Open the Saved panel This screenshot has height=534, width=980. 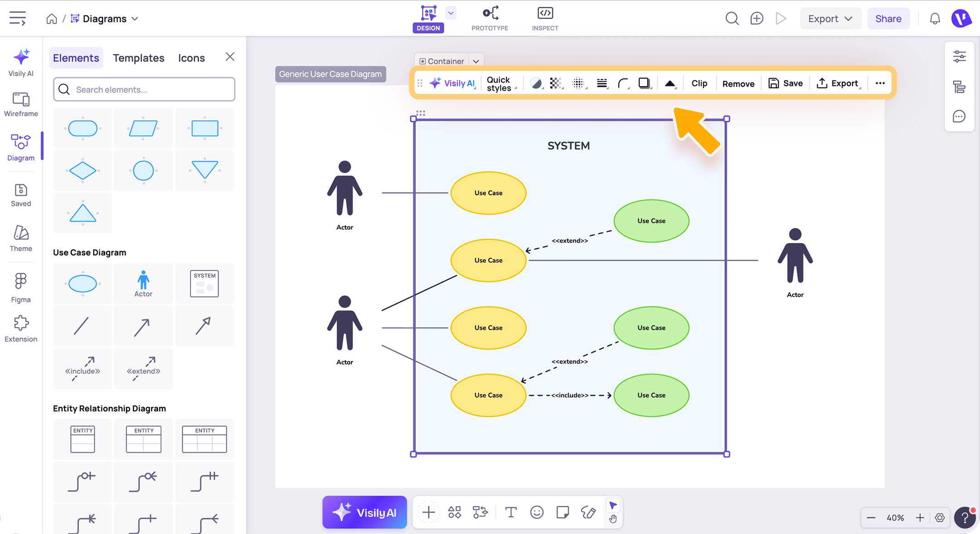21,195
